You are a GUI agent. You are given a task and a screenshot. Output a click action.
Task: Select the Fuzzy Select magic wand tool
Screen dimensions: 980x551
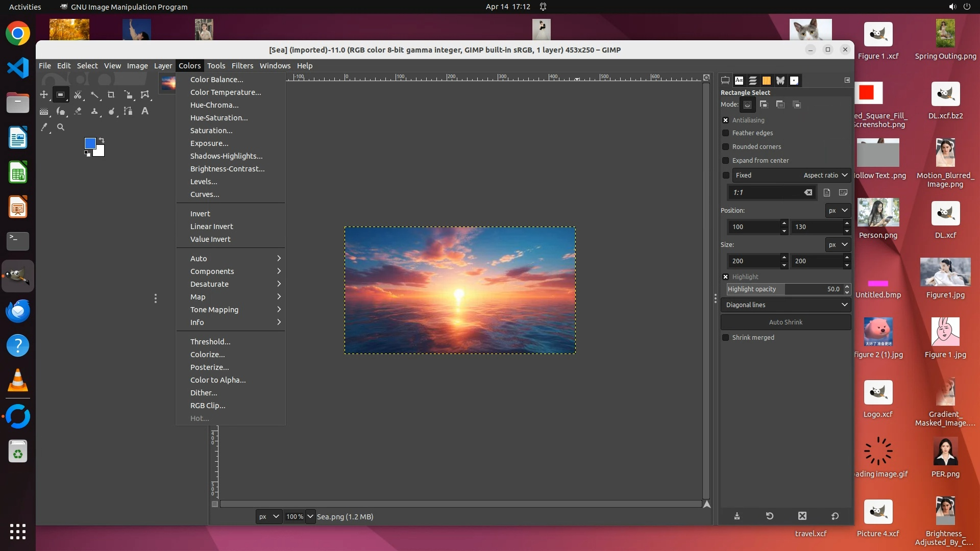tap(94, 95)
